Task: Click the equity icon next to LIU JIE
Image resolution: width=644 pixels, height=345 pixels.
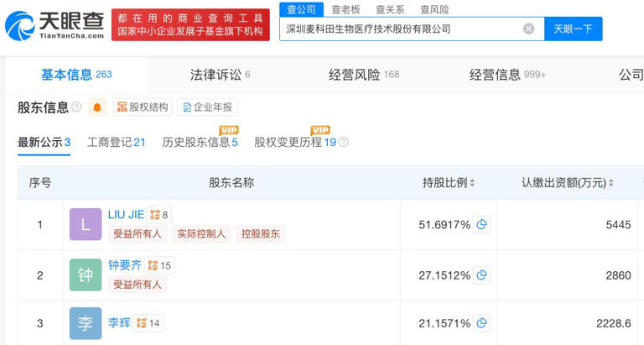Action: [x=159, y=215]
